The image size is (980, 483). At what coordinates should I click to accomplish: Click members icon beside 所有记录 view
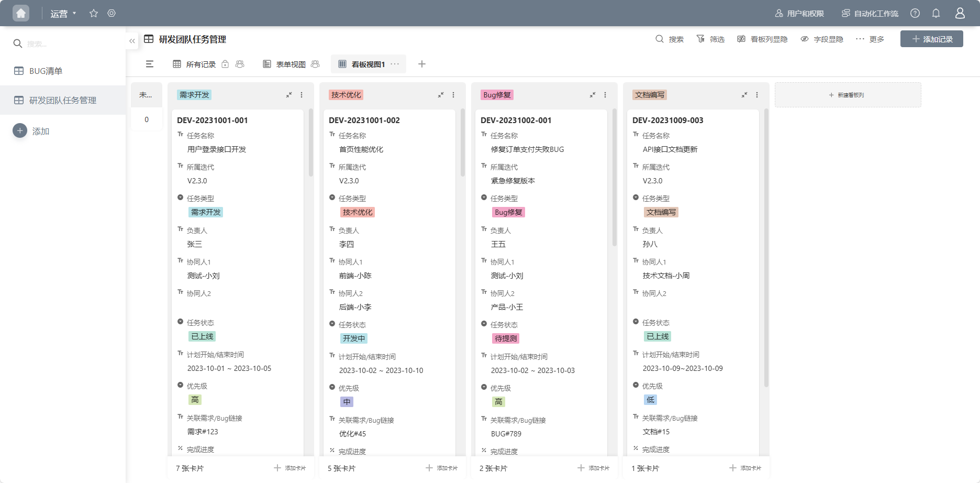tap(240, 64)
